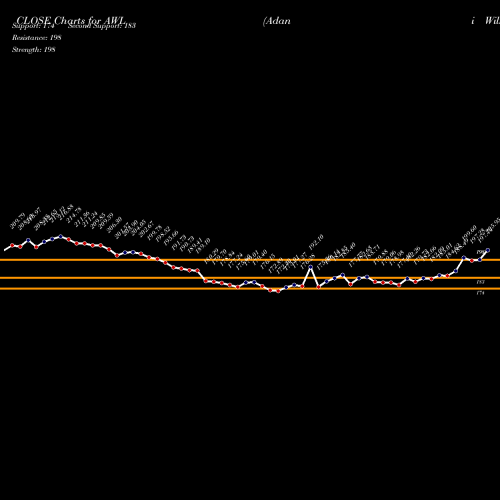500x500 pixels.
Task: Click the 195.60 price label
Action: pyautogui.click(x=171, y=238)
